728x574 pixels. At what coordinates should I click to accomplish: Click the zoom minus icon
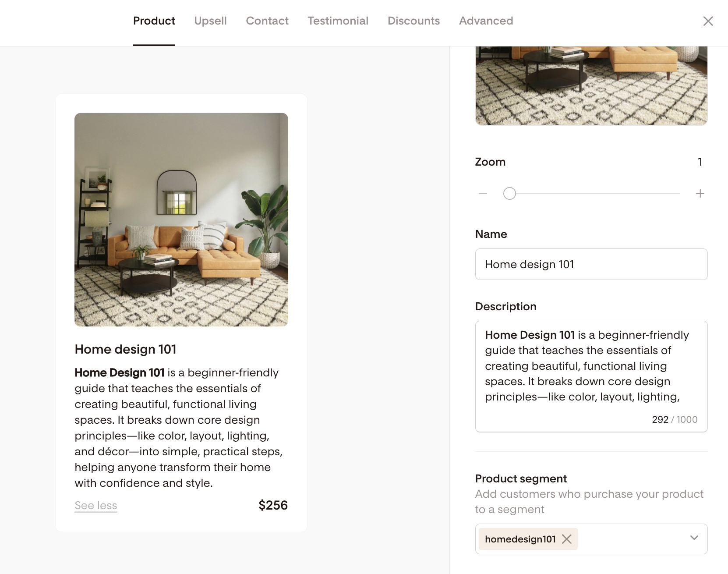(483, 194)
